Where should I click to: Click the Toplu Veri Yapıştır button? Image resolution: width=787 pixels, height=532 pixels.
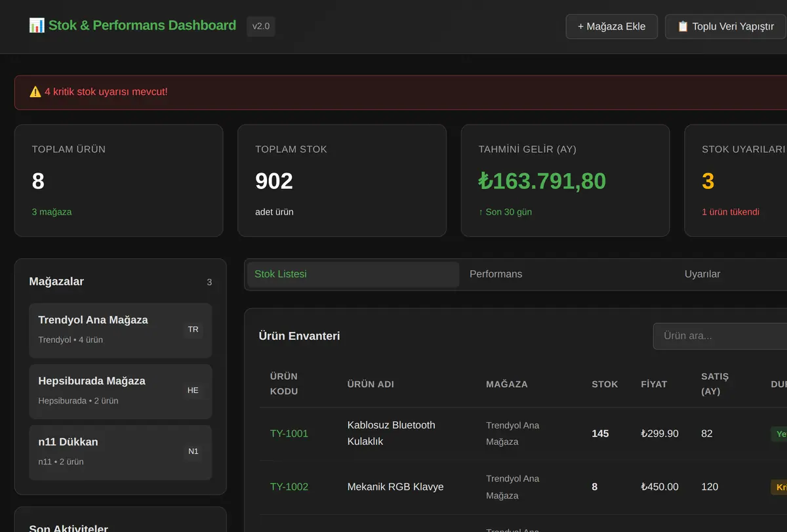point(725,27)
